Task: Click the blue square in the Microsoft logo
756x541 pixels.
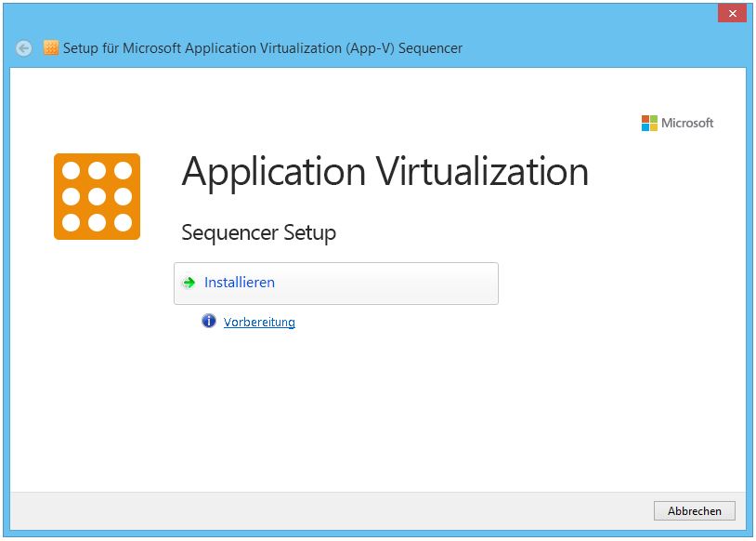Action: click(x=645, y=127)
